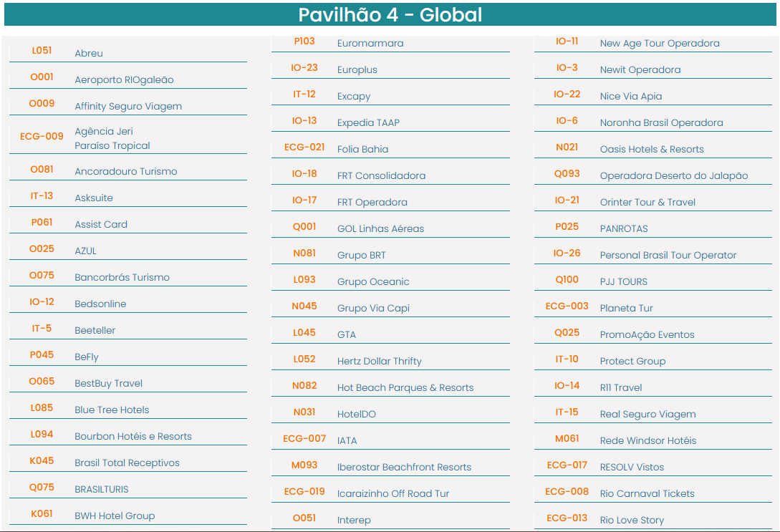
Task: Select Expedia TAAP in the list
Action: [x=368, y=123]
